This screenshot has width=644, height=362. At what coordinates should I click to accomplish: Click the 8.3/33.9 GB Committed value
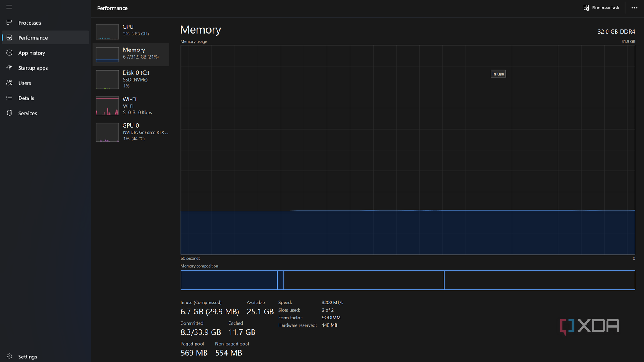coord(201,332)
